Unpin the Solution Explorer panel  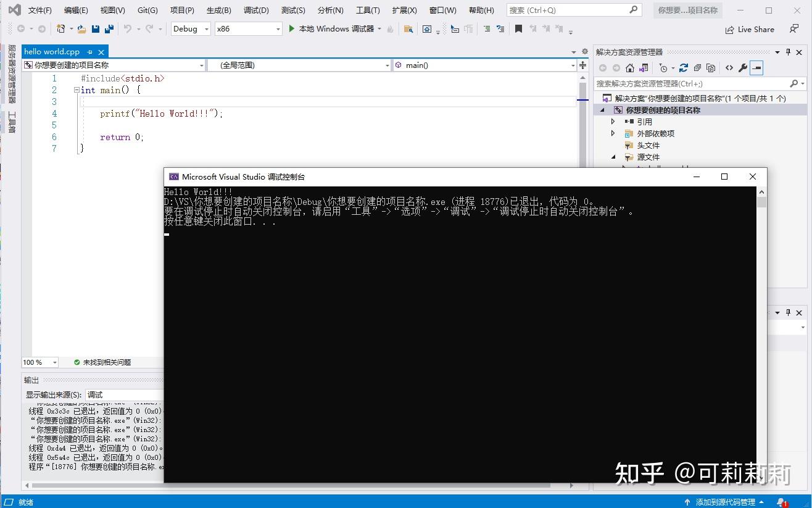788,52
